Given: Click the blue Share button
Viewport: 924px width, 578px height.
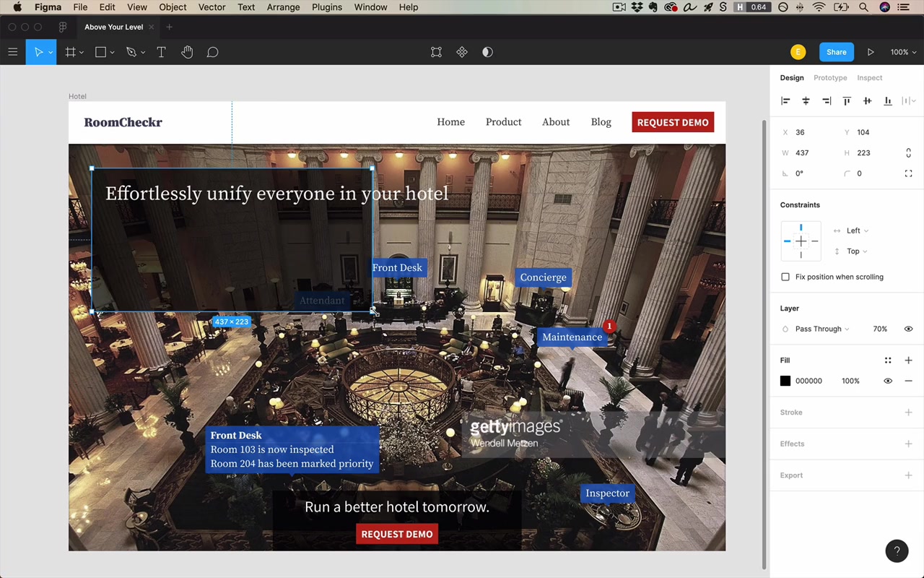Looking at the screenshot, I should pyautogui.click(x=836, y=52).
